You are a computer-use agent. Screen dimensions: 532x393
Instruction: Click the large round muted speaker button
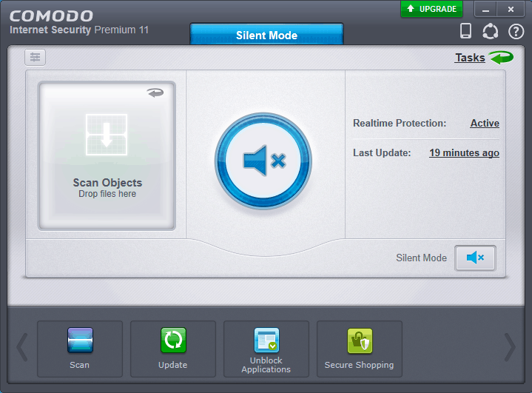(x=263, y=161)
